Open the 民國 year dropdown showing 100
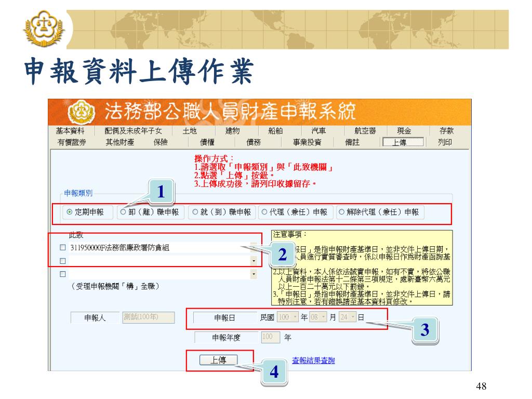This screenshot has width=532, height=399. click(x=288, y=317)
